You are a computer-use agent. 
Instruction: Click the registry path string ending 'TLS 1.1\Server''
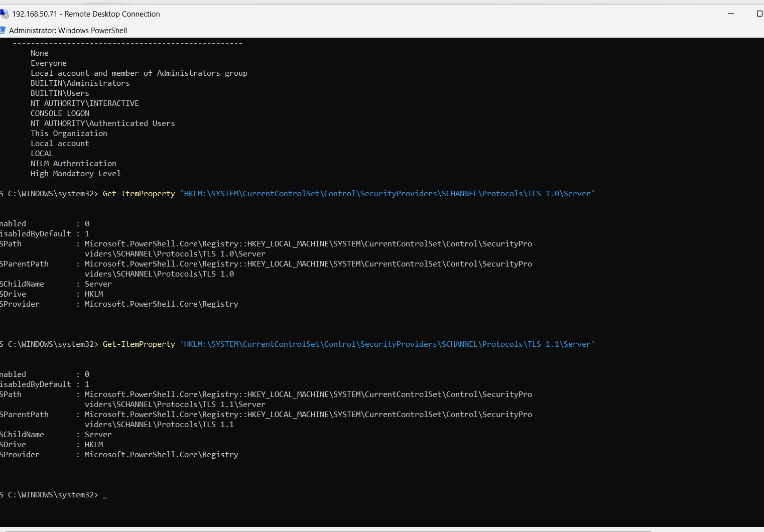point(388,344)
